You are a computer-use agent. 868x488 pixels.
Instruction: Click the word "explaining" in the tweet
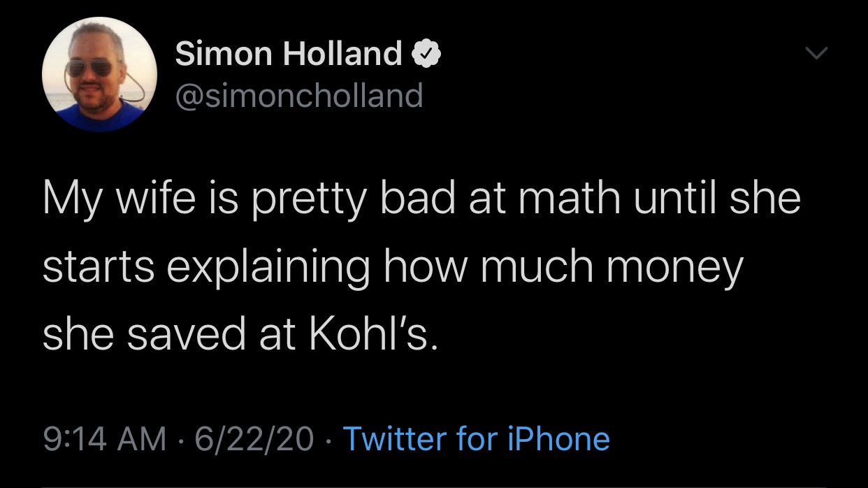[x=268, y=268]
